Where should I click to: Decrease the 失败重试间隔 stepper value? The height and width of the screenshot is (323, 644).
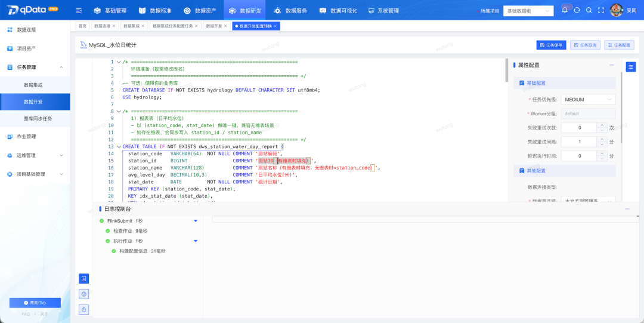(602, 144)
